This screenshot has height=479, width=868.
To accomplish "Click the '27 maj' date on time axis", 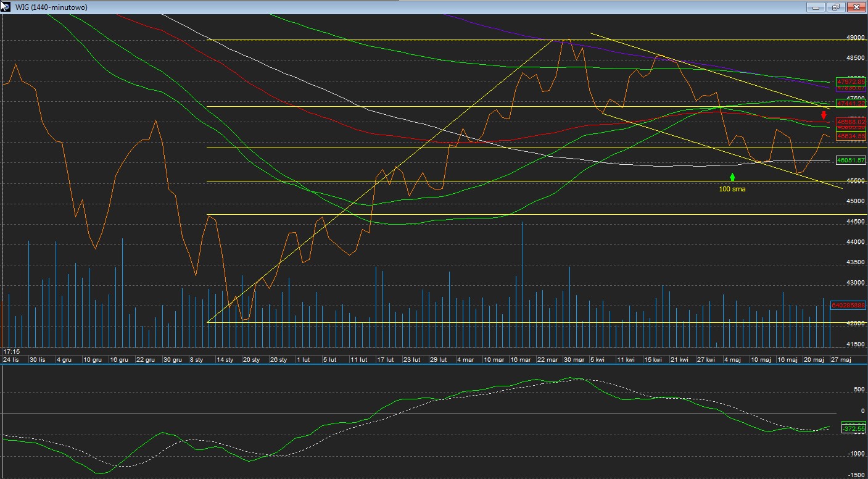I will click(x=841, y=359).
